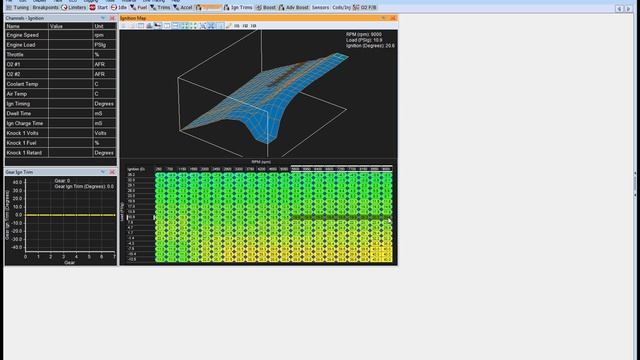Screen dimensions: 640x360
Task: Open the Adv Boost tab
Action: [294, 7]
